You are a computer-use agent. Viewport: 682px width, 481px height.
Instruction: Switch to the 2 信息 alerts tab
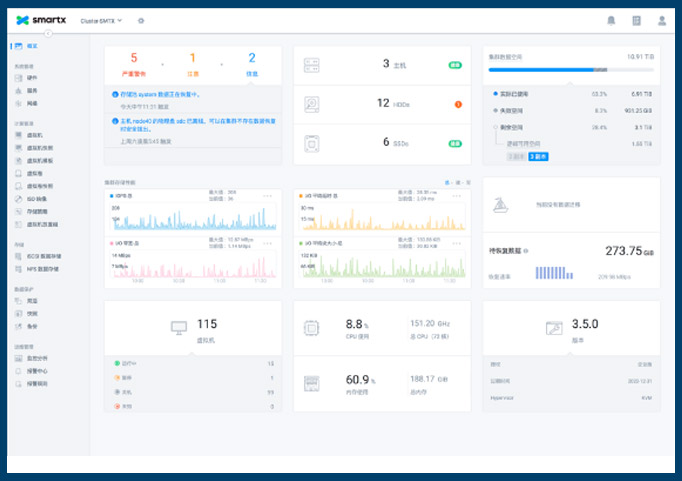[x=252, y=64]
